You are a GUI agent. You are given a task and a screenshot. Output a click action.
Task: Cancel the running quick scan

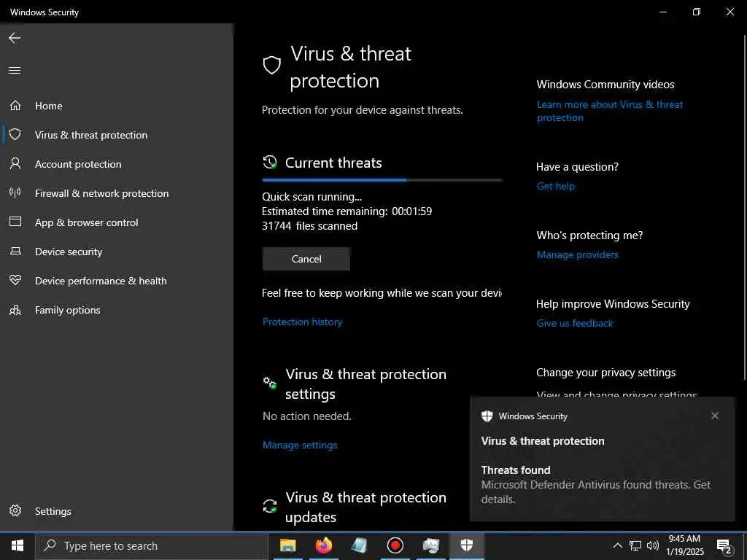(x=306, y=259)
